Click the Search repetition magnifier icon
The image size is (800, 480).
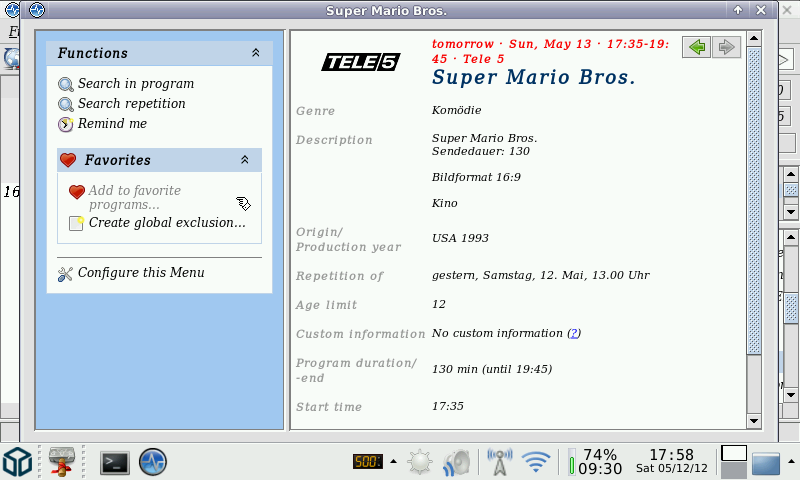pos(66,104)
